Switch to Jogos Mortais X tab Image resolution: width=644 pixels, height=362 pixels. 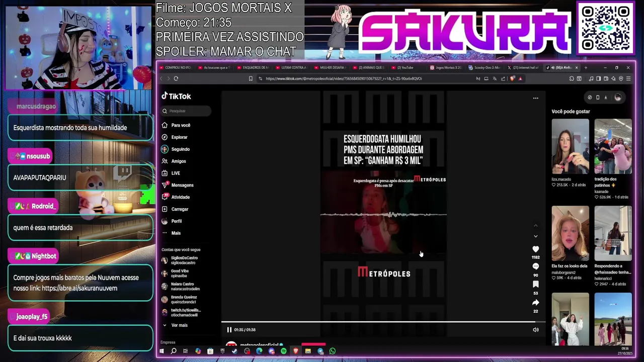coord(446,67)
